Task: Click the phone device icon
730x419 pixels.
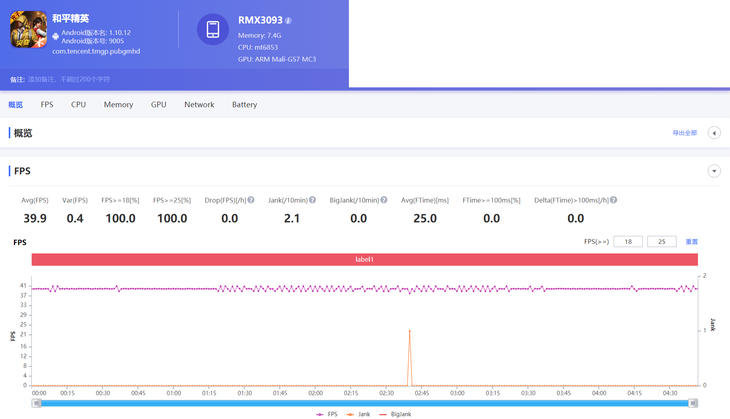Action: point(212,30)
